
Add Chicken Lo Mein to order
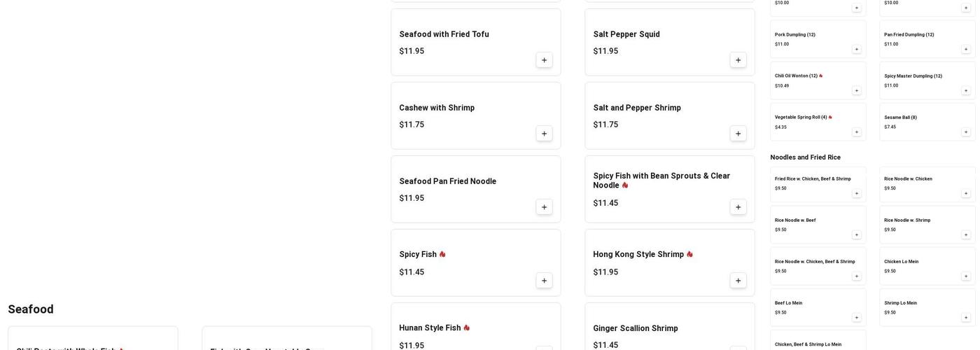[965, 276]
